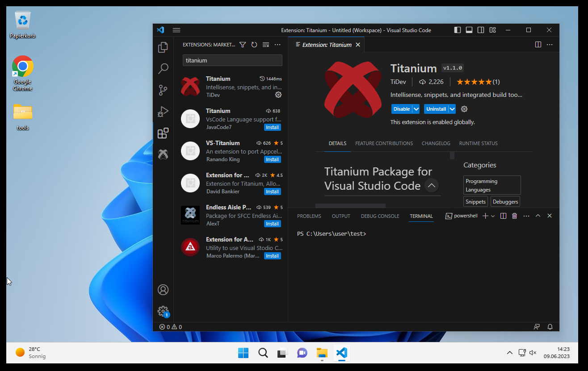
Task: Open Uninstall button dropdown arrow
Action: click(x=452, y=109)
